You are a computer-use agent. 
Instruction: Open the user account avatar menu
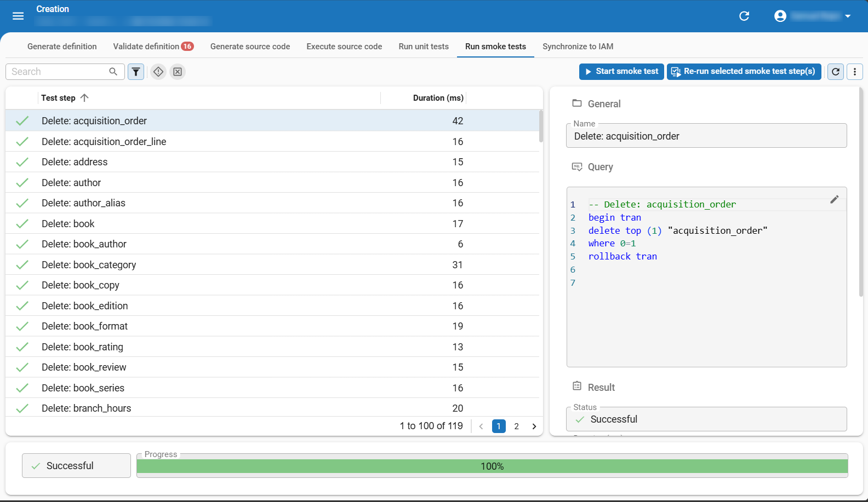[780, 16]
